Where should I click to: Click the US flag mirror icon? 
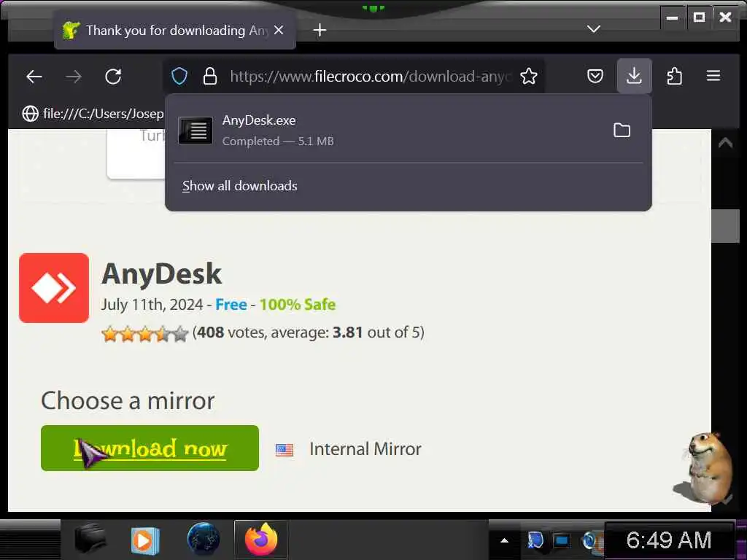(x=285, y=449)
